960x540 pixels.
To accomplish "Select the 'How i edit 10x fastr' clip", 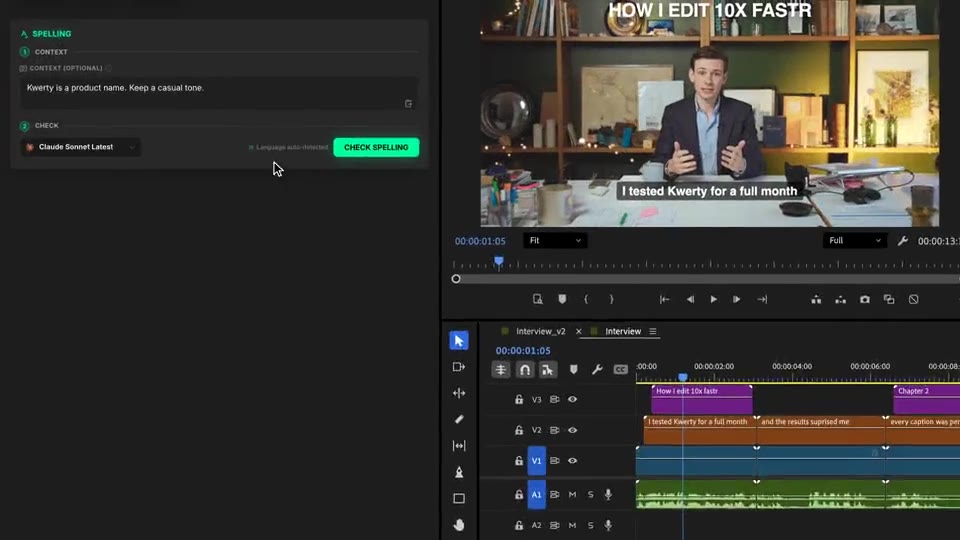I will pyautogui.click(x=702, y=399).
